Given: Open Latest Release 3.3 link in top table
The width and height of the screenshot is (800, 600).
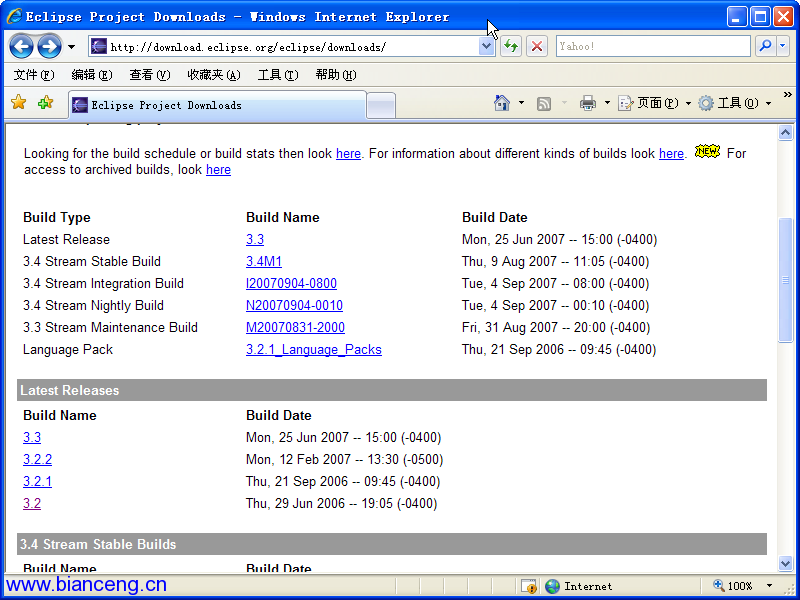Looking at the screenshot, I should coord(255,240).
